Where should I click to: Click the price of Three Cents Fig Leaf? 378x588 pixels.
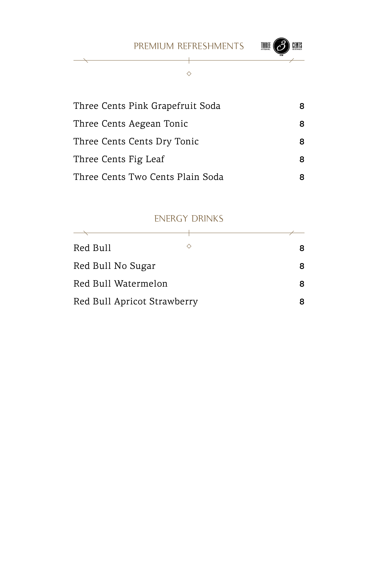(x=302, y=160)
